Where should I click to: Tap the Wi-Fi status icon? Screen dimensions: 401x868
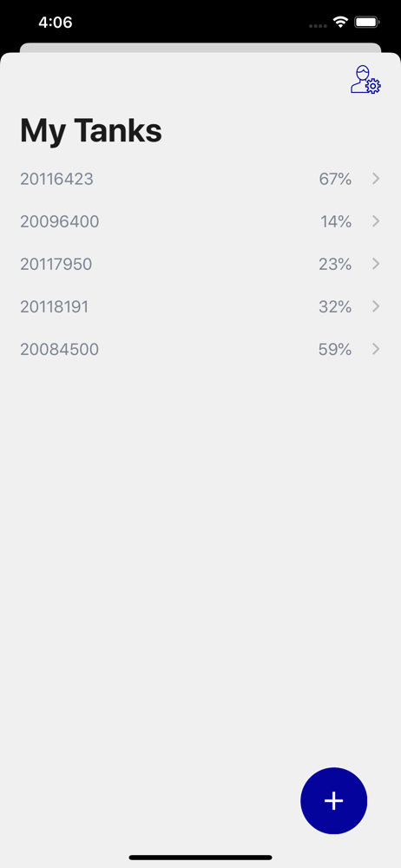(340, 23)
